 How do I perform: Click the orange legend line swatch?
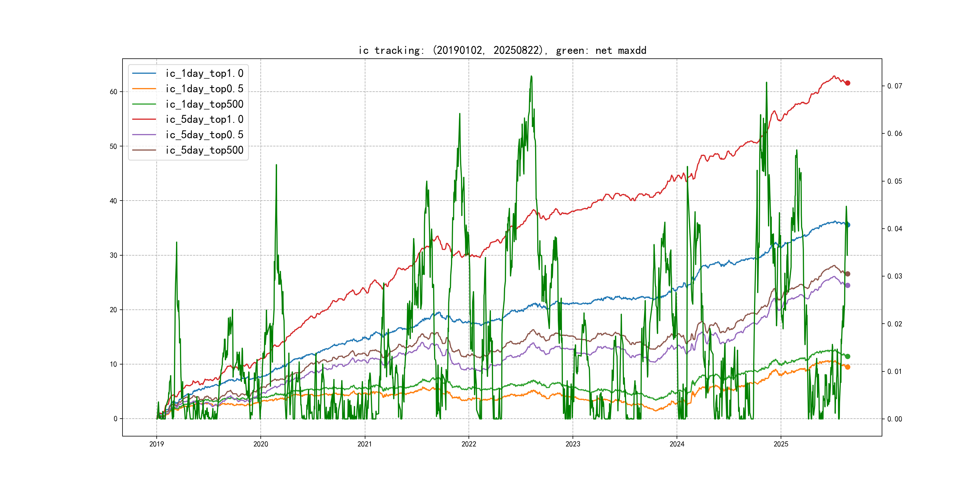pyautogui.click(x=144, y=89)
